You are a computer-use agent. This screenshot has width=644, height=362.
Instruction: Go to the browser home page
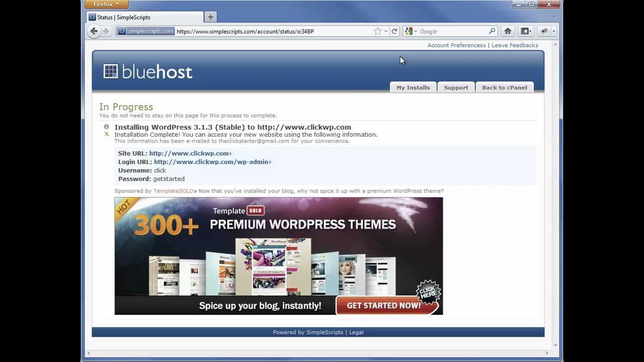[508, 31]
